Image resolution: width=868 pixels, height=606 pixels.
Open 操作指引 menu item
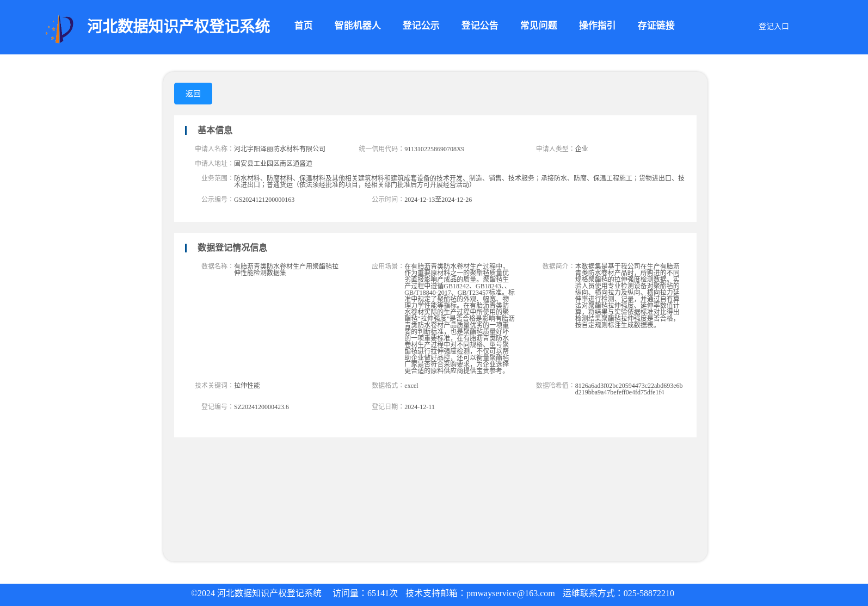[x=597, y=26]
